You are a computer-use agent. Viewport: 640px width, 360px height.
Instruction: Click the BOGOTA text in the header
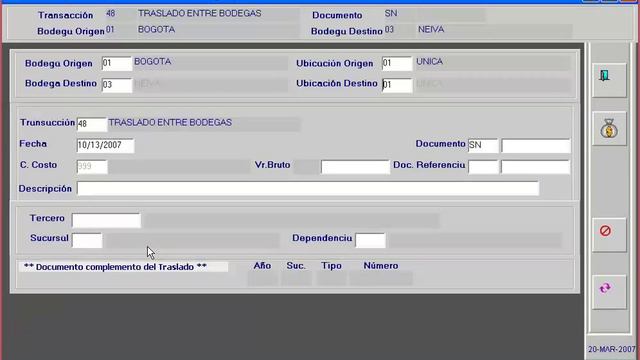click(156, 29)
